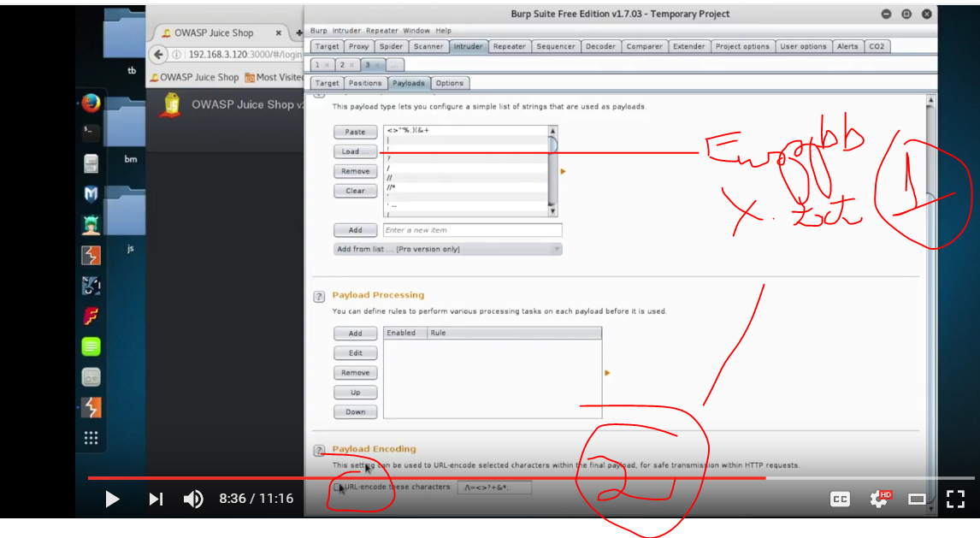Enter fullscreen mode

point(955,499)
